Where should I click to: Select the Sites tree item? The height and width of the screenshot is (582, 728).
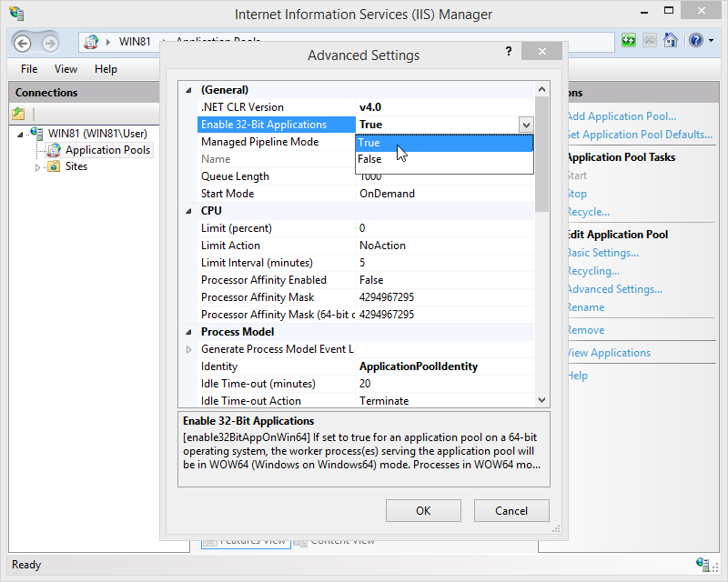tap(76, 166)
